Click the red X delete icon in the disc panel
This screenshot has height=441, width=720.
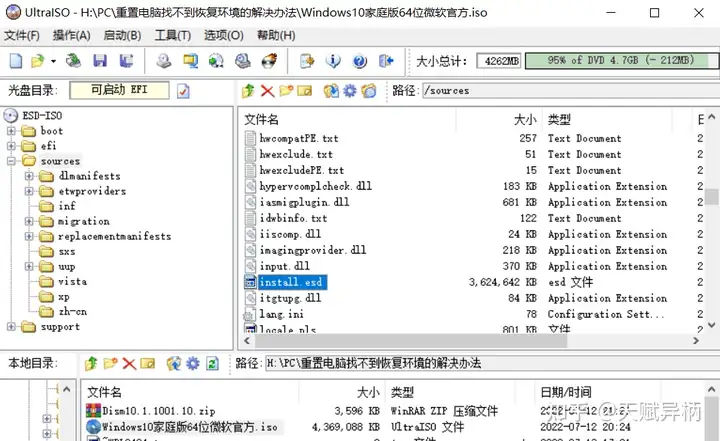point(267,90)
